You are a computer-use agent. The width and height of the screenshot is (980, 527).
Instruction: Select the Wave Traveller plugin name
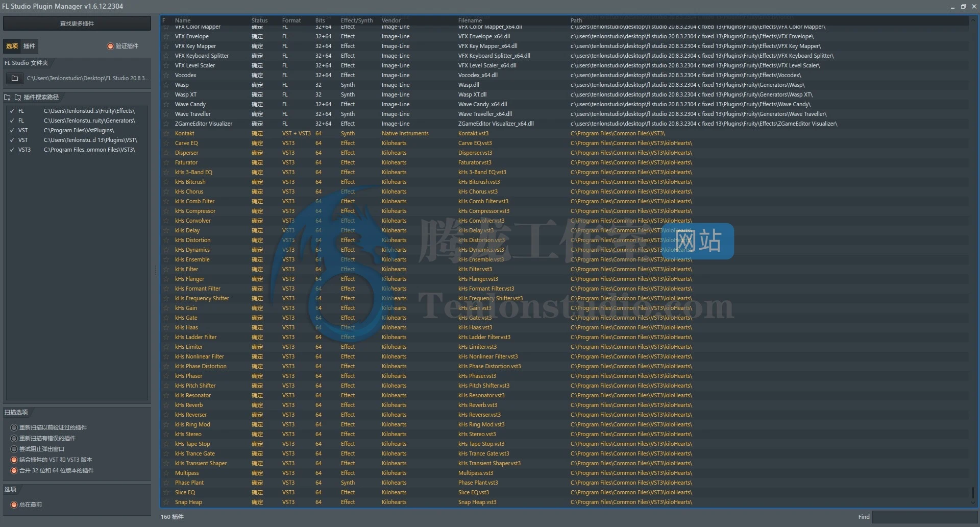pos(192,114)
